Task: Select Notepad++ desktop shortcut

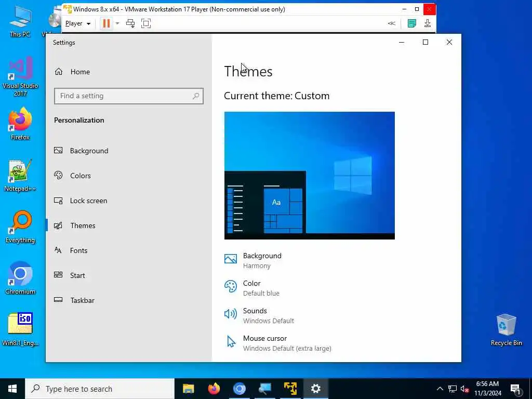Action: 20,176
